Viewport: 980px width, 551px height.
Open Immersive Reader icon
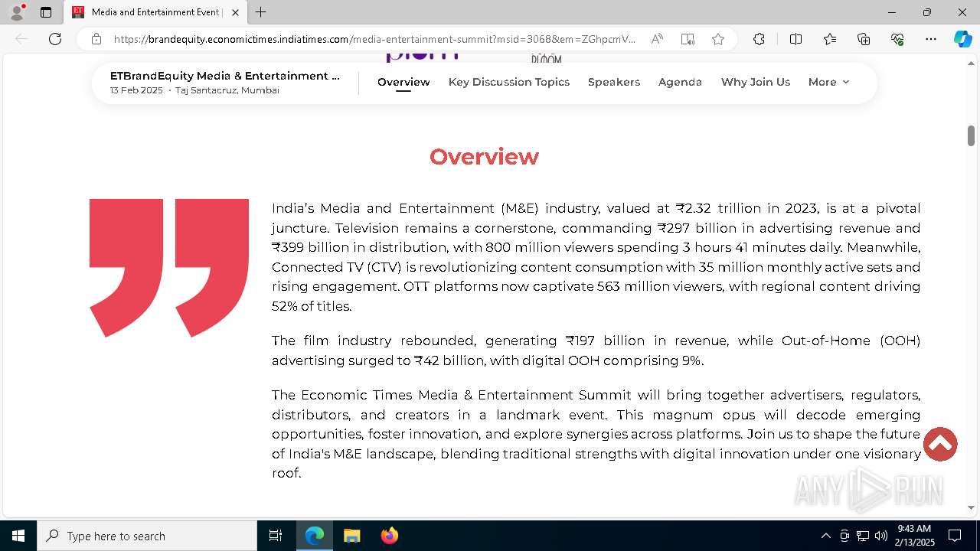[x=688, y=39]
